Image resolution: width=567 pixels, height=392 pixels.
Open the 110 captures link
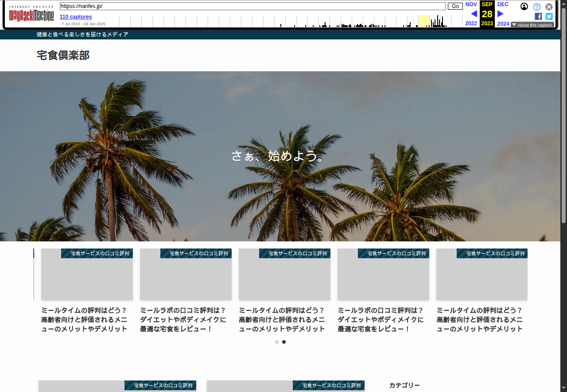[x=76, y=17]
